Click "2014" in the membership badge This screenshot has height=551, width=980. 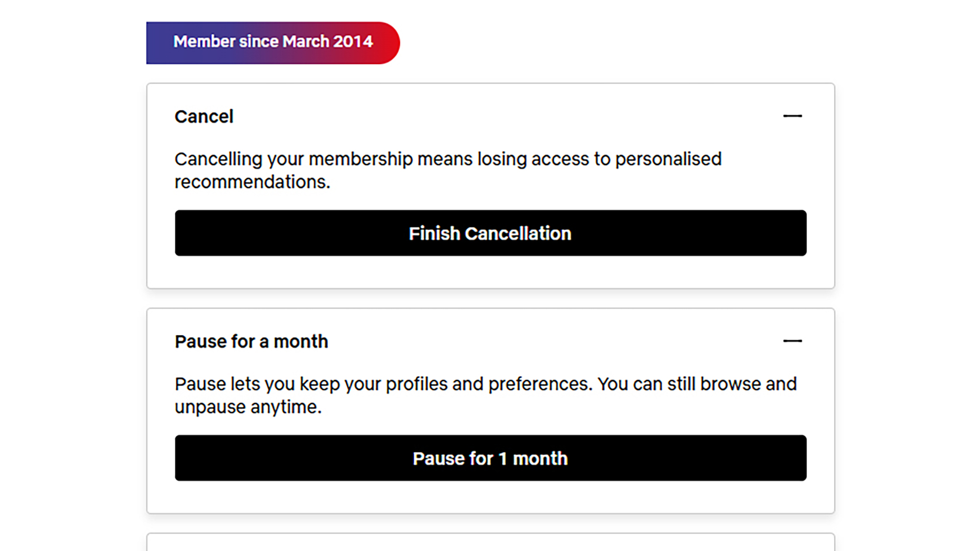tap(353, 42)
